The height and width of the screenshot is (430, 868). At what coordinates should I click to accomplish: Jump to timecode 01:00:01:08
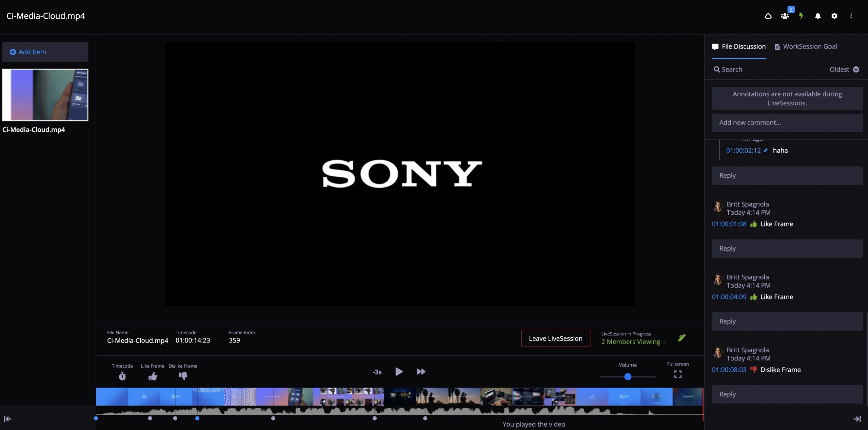pos(729,224)
